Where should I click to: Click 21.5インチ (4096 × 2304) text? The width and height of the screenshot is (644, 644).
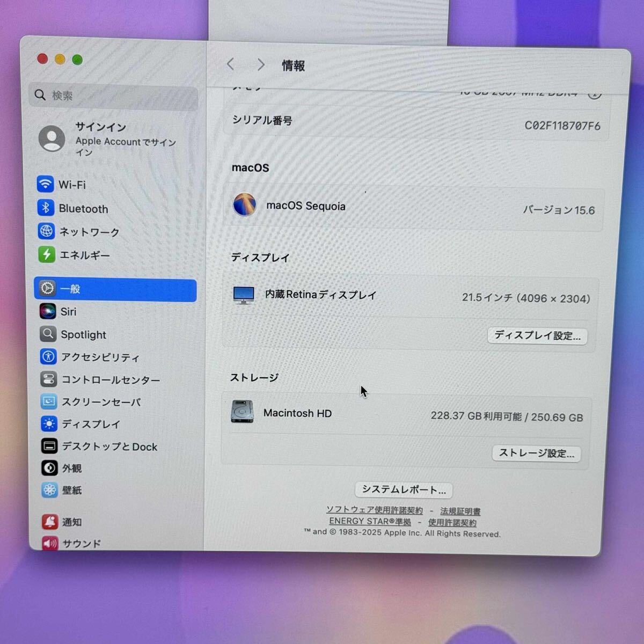526,298
